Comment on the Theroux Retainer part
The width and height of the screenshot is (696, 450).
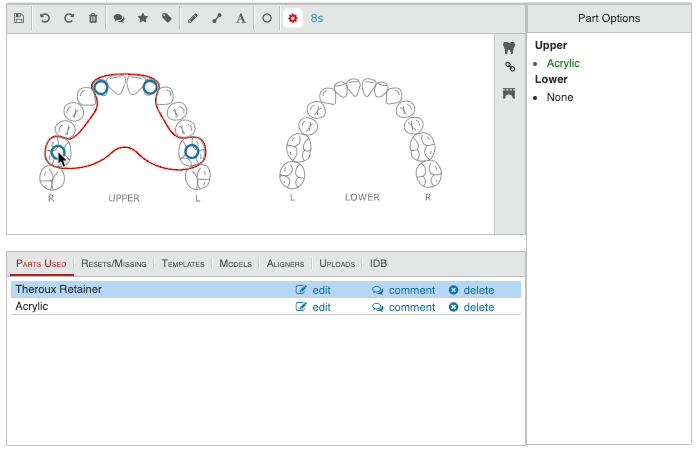pos(404,290)
